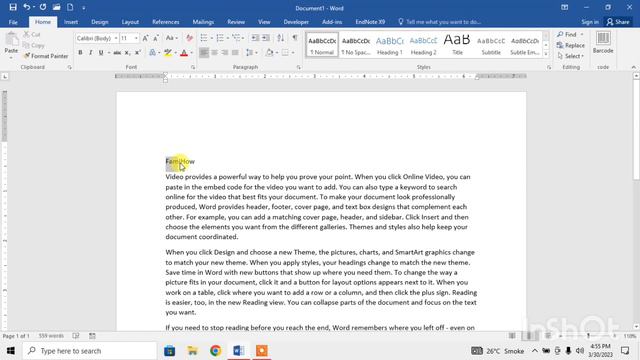
Task: Collapse the ribbon arrow
Action: (x=633, y=67)
